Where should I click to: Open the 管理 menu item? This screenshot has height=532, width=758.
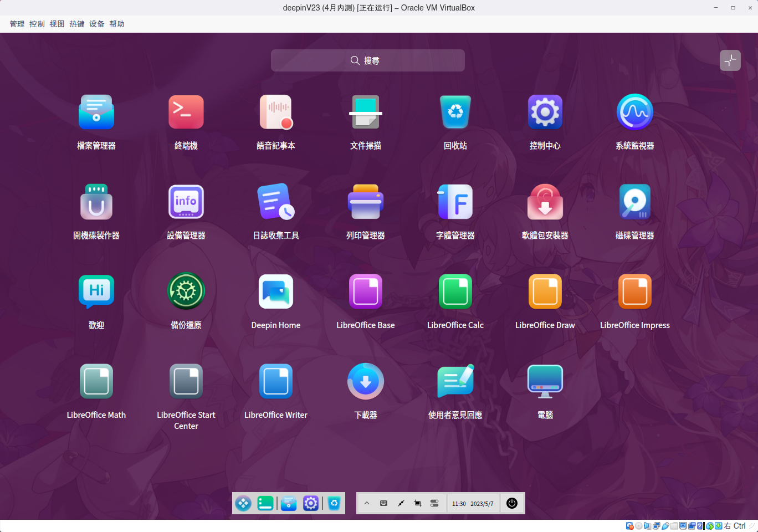(x=17, y=24)
